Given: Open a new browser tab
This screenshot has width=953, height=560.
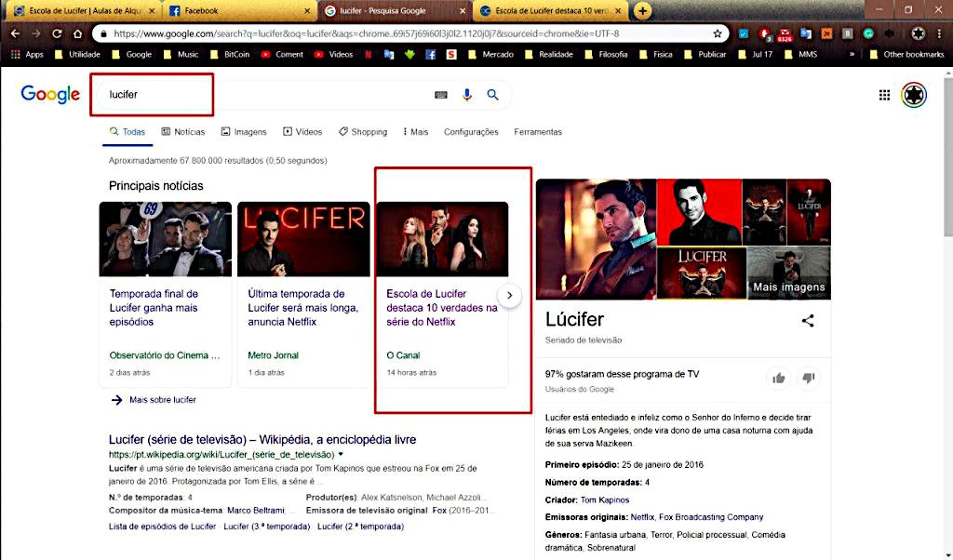Looking at the screenshot, I should (642, 10).
